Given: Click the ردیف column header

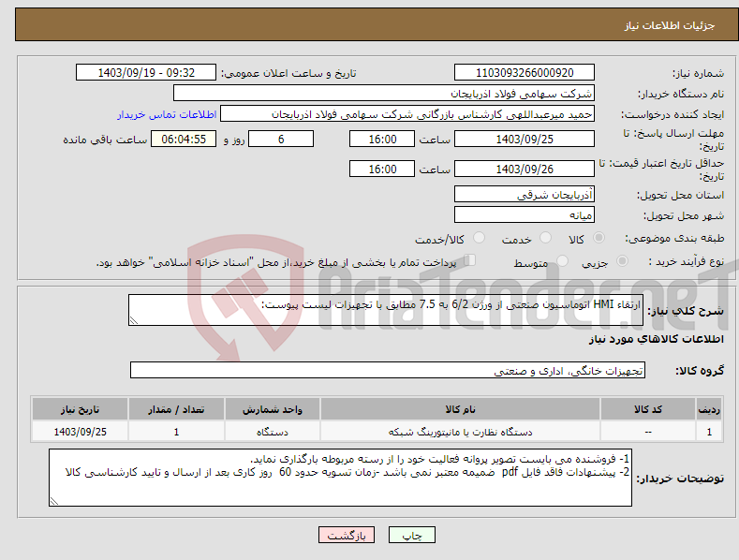Looking at the screenshot, I should (x=709, y=409).
